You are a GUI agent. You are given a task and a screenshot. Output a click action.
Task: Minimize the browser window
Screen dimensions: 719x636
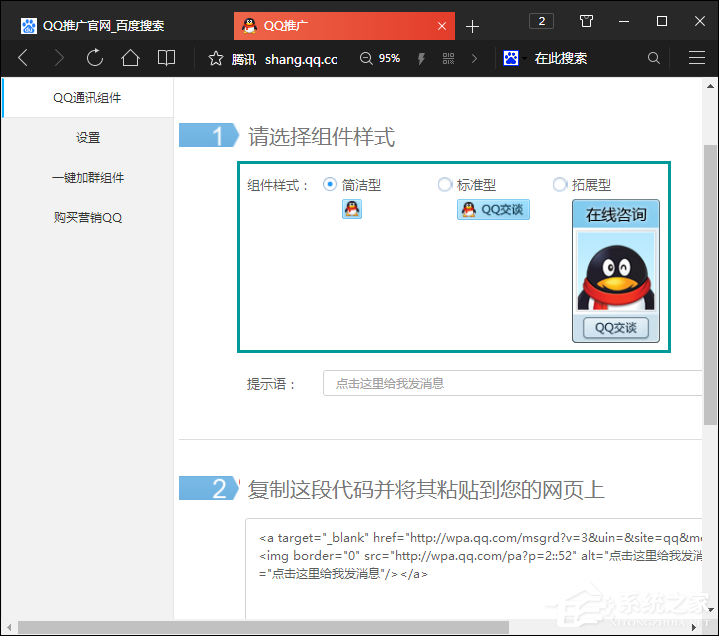[x=624, y=21]
